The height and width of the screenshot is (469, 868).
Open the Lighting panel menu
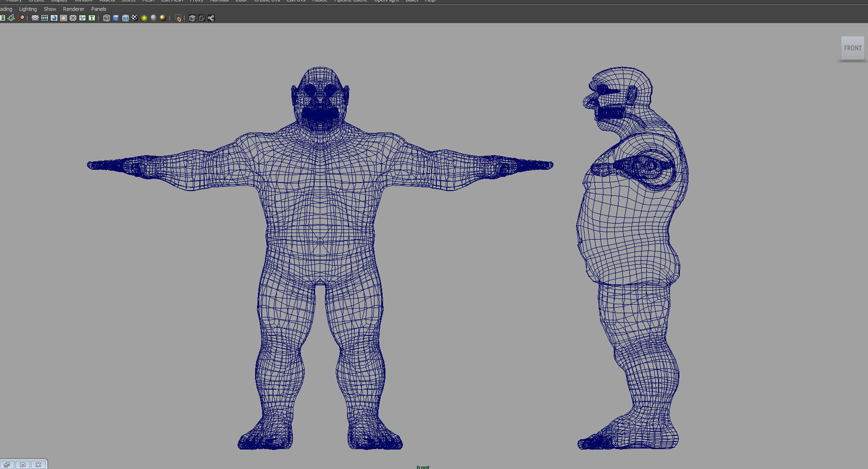(28, 9)
